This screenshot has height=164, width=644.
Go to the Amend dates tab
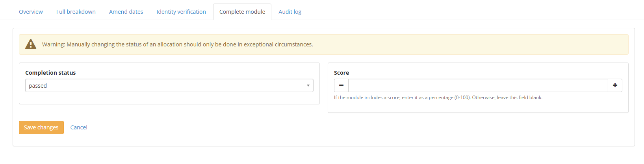126,12
